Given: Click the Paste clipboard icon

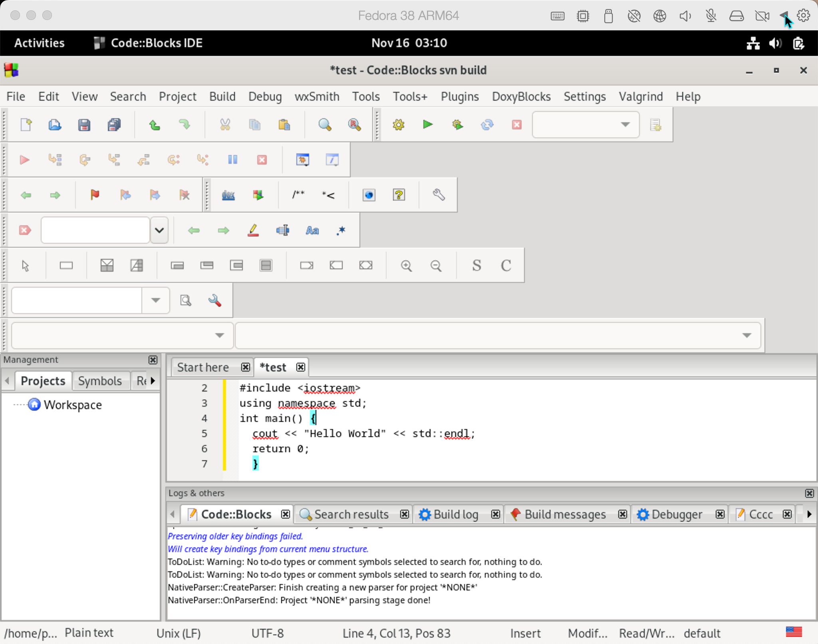Looking at the screenshot, I should (284, 125).
